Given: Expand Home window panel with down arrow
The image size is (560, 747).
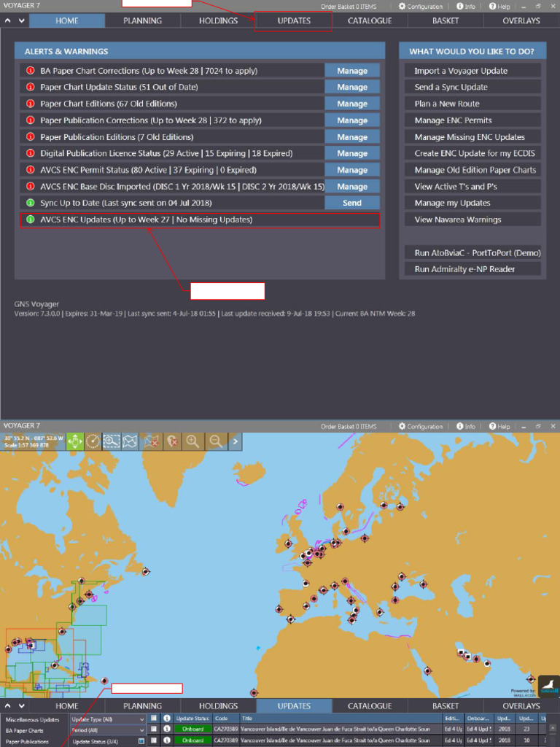Looking at the screenshot, I should [x=21, y=21].
